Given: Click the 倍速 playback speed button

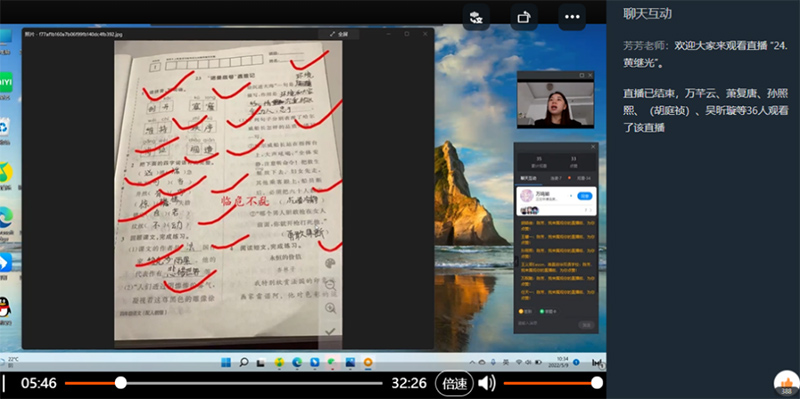Looking at the screenshot, I should 454,383.
